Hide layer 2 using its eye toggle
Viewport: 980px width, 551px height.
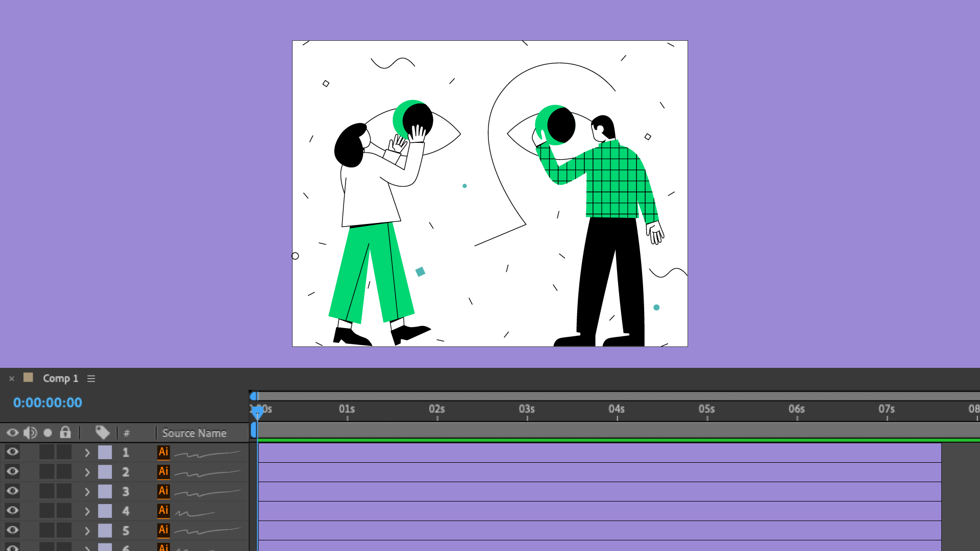click(x=12, y=471)
